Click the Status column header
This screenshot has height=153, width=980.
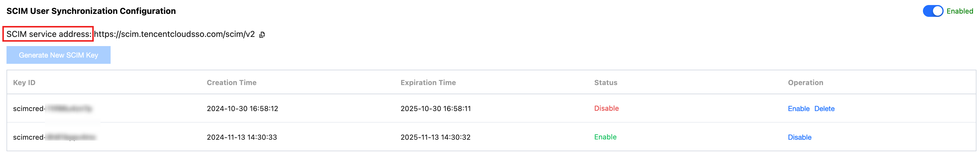pos(606,82)
